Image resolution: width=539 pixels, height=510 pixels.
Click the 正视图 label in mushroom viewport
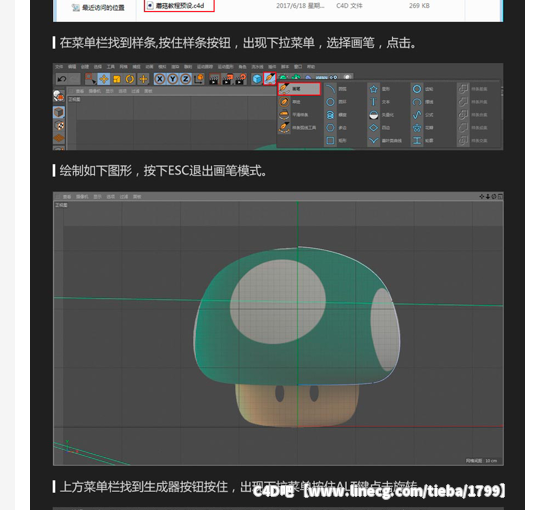[x=61, y=205]
